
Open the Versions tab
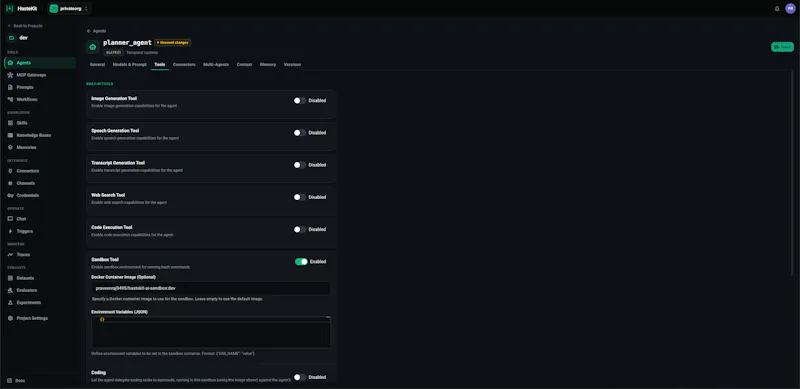292,65
